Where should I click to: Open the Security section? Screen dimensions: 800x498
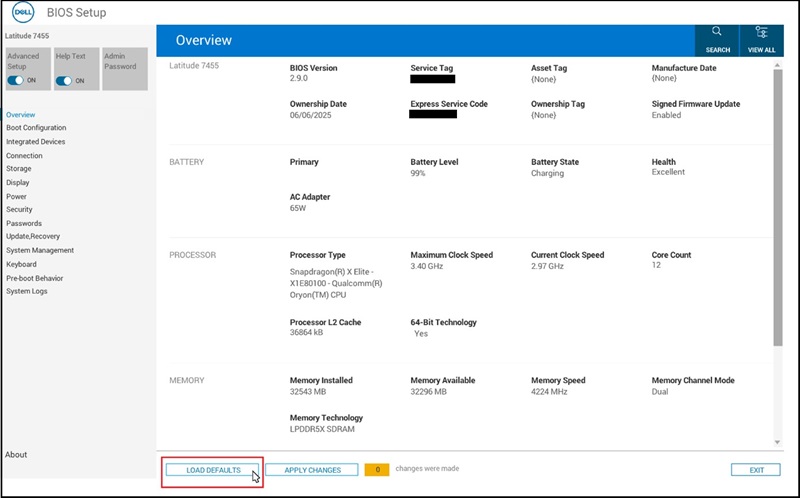point(19,210)
